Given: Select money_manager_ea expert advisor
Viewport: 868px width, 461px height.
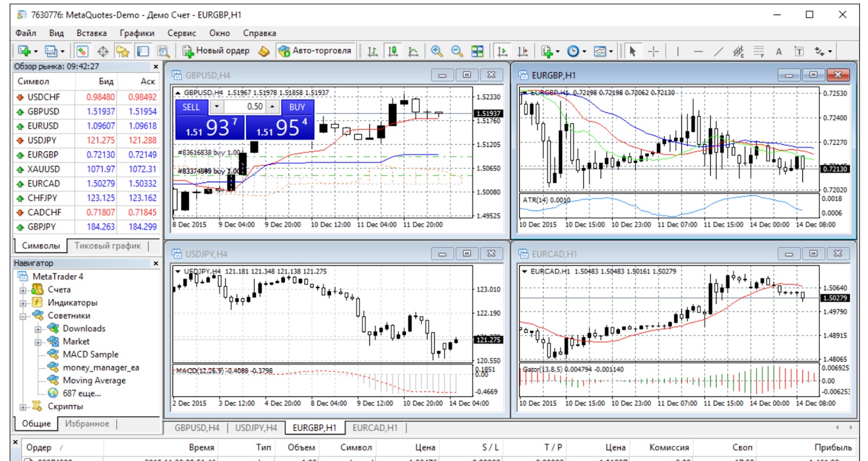Looking at the screenshot, I should coord(101,367).
